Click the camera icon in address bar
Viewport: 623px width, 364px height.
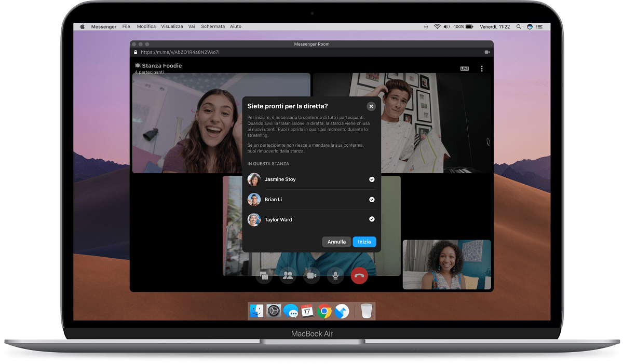pyautogui.click(x=487, y=52)
